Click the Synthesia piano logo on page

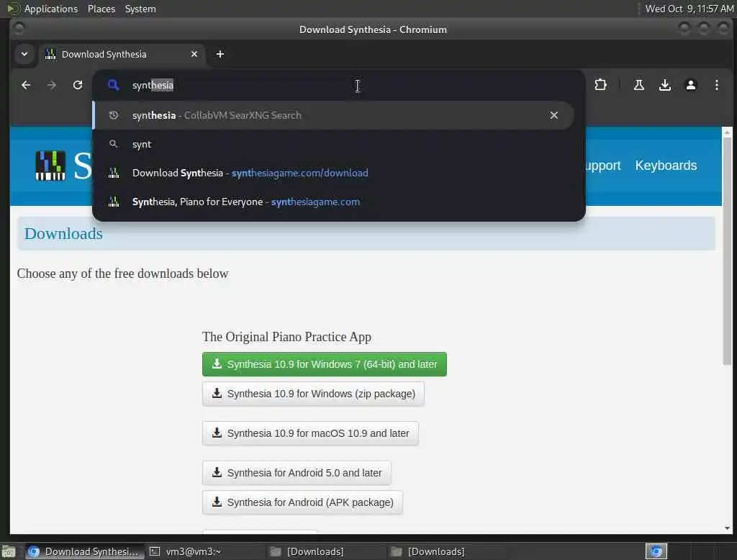coord(50,166)
